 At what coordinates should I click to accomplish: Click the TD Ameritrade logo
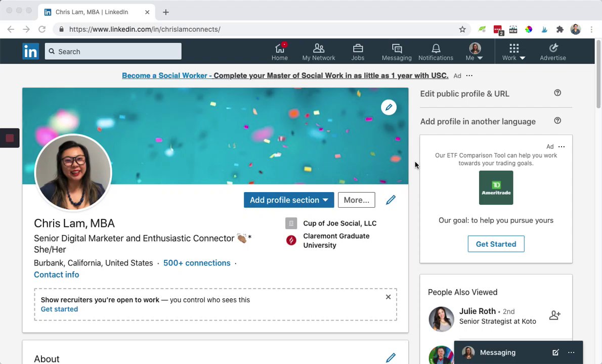pyautogui.click(x=496, y=188)
